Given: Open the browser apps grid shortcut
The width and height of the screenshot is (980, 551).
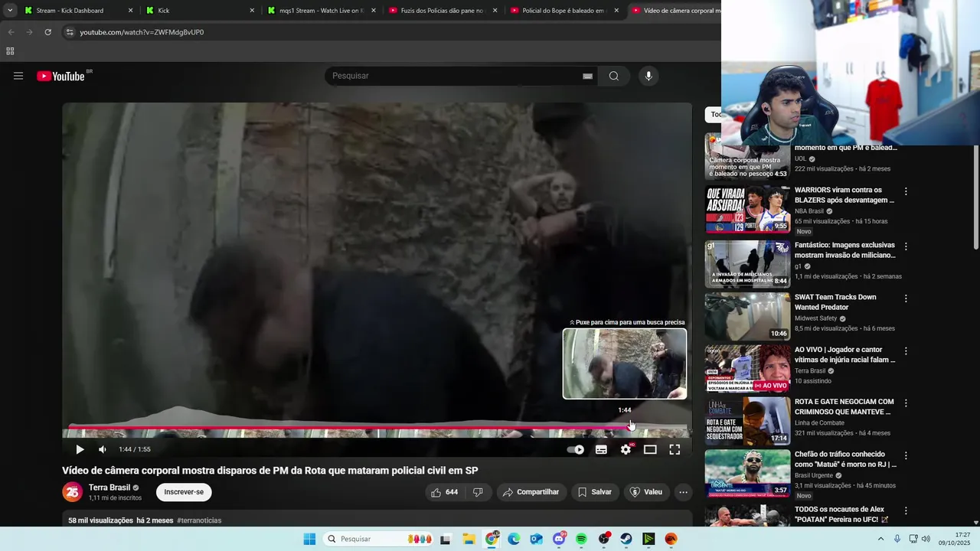Looking at the screenshot, I should pos(10,51).
